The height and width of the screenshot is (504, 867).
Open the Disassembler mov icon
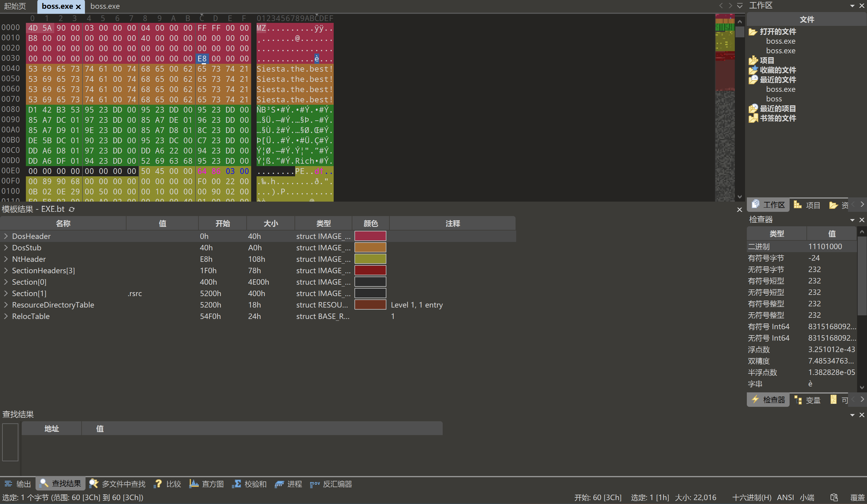click(314, 484)
